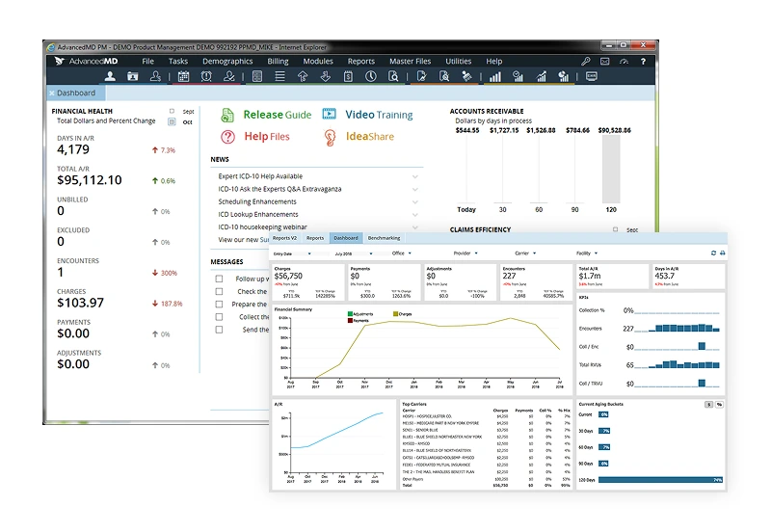
Task: Switch to the Benchmarking tab
Action: click(384, 238)
